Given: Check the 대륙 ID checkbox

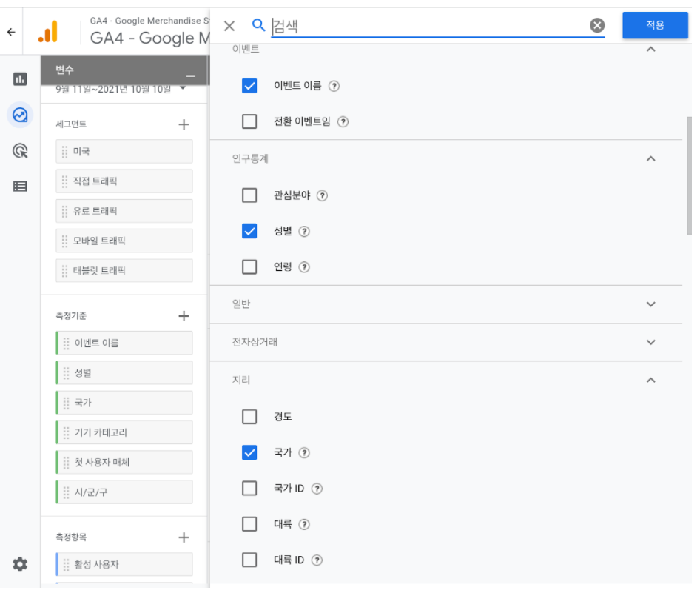Looking at the screenshot, I should click(x=249, y=560).
